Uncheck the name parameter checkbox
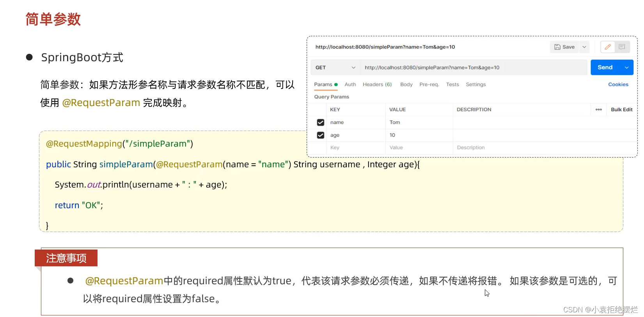The width and height of the screenshot is (644, 317). pos(321,122)
